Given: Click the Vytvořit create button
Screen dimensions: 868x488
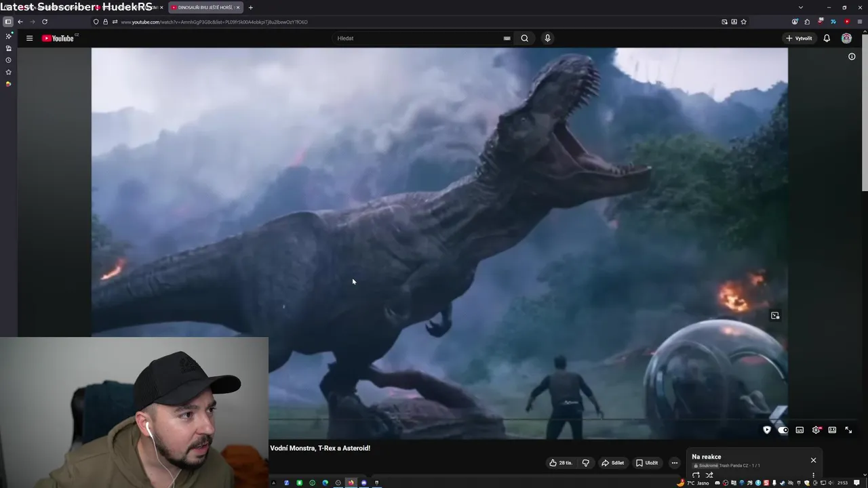Looking at the screenshot, I should [799, 38].
